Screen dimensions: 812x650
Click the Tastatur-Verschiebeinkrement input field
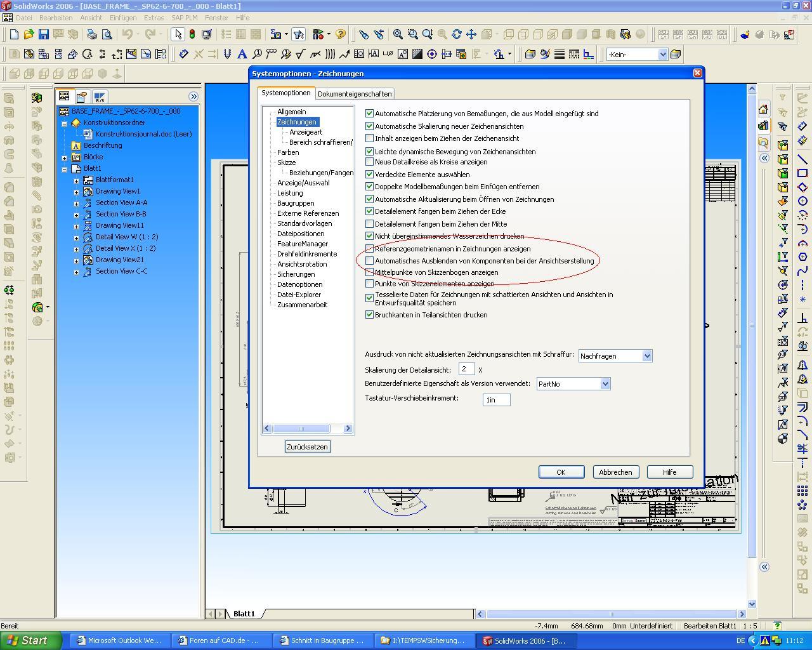[x=496, y=400]
